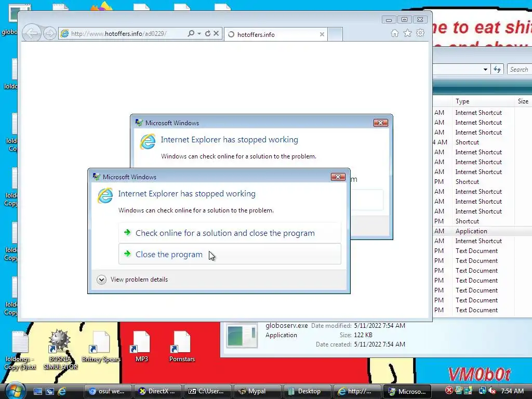This screenshot has width=532, height=399.
Task: Select the hotoffers.info tab
Action: pos(275,34)
